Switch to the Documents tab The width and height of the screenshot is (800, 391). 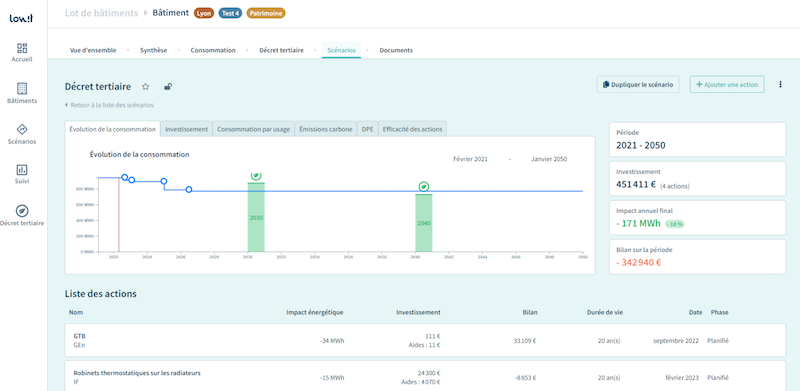pyautogui.click(x=396, y=51)
